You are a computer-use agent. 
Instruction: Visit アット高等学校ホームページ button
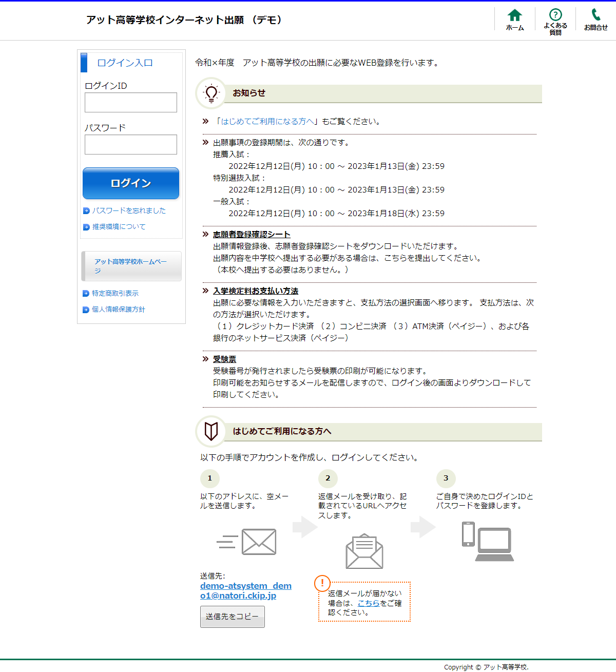pyautogui.click(x=131, y=266)
